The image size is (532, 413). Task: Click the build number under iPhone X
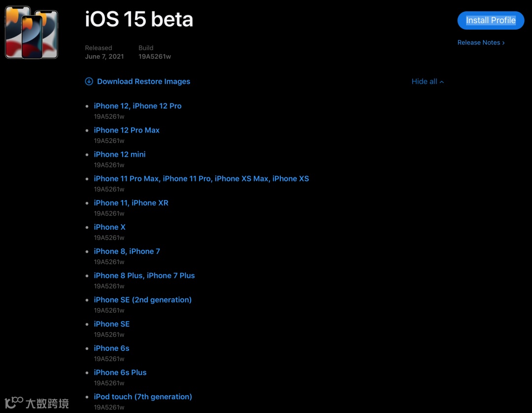[x=109, y=238]
